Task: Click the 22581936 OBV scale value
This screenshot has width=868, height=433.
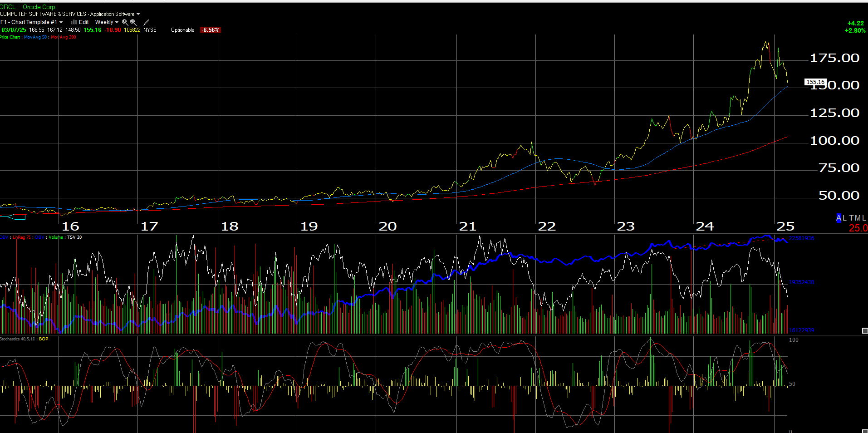Action: click(x=801, y=238)
